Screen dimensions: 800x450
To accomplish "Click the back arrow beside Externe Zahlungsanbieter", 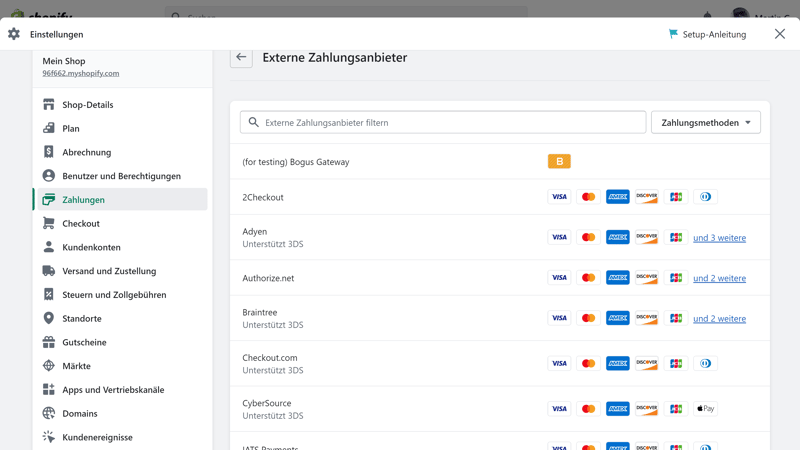I will 241,57.
